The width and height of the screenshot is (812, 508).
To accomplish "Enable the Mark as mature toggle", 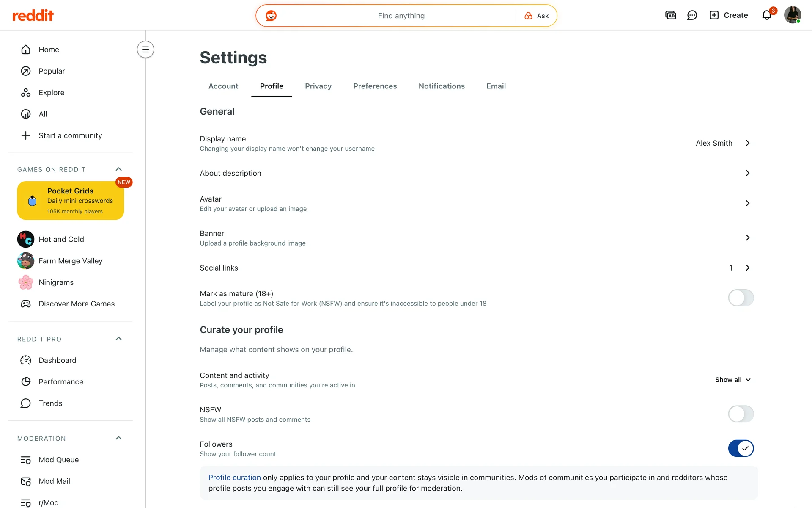I will [741, 298].
